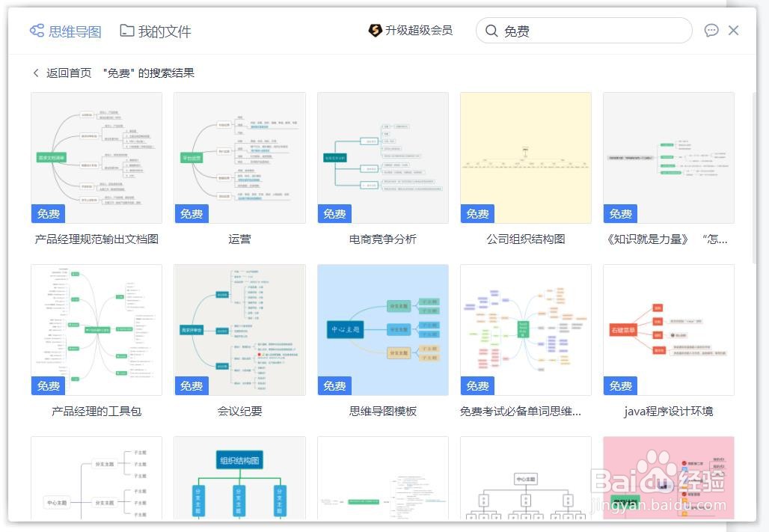Click 免费 badge on java程序设计环境 card
The width and height of the screenshot is (769, 532).
click(621, 386)
